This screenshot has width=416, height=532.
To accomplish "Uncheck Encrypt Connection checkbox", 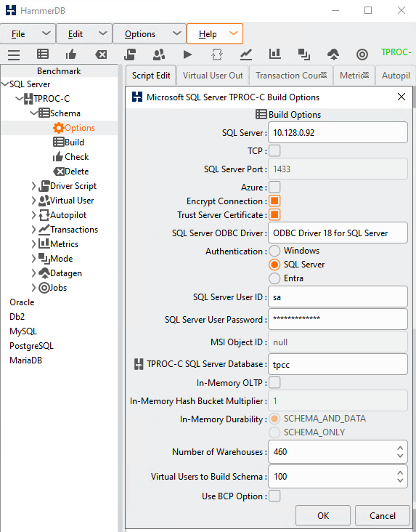I will (274, 201).
